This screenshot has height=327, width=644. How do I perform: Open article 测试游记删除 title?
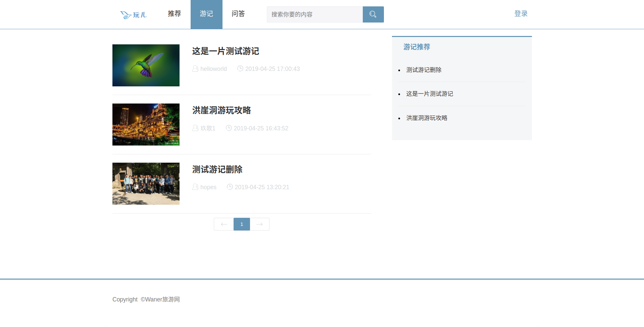[217, 169]
